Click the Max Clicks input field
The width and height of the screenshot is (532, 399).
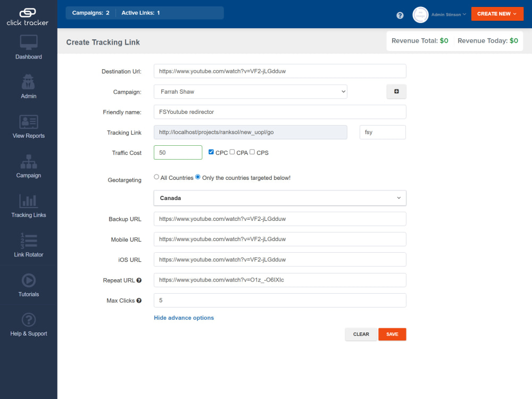(x=280, y=300)
